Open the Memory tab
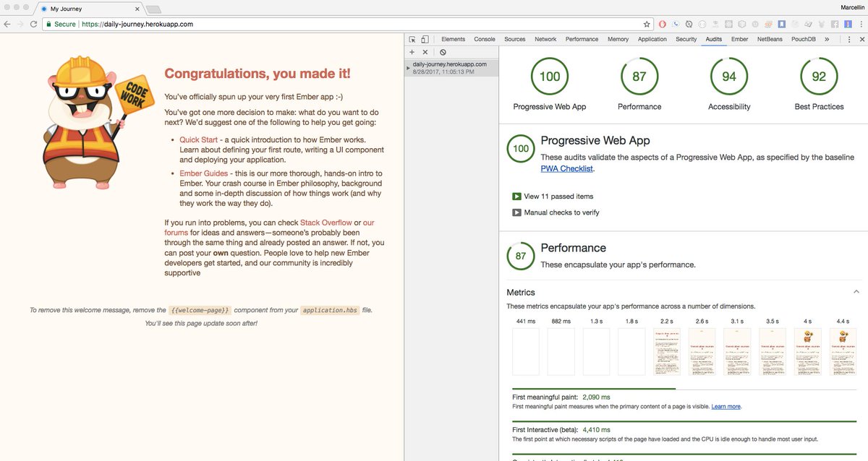The width and height of the screenshot is (868, 461). click(618, 39)
